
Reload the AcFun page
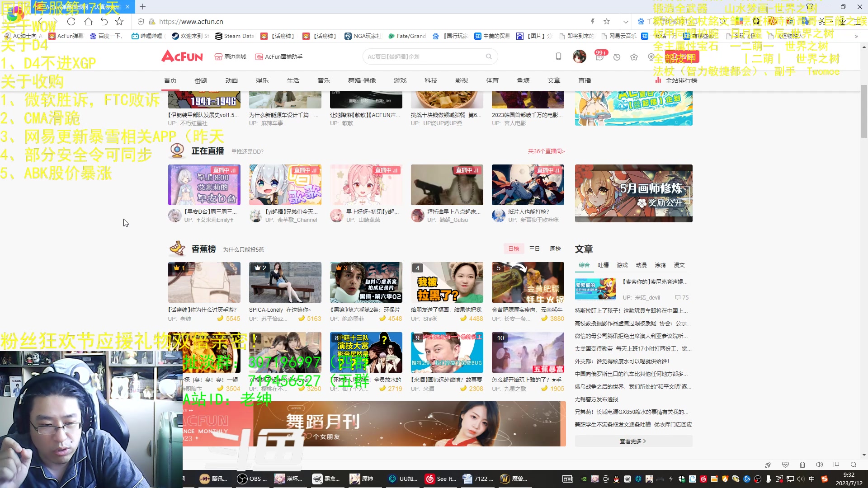tap(71, 21)
